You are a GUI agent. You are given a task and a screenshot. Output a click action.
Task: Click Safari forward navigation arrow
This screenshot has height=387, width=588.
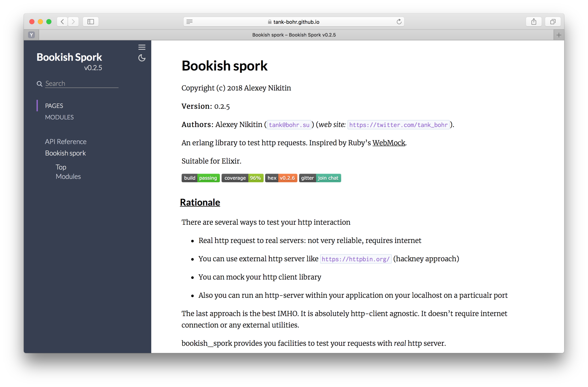(x=73, y=21)
